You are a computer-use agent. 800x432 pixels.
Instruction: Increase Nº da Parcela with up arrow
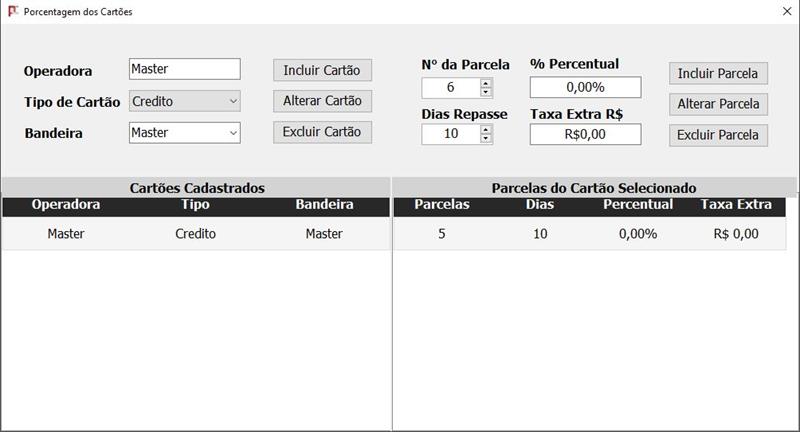[x=486, y=83]
